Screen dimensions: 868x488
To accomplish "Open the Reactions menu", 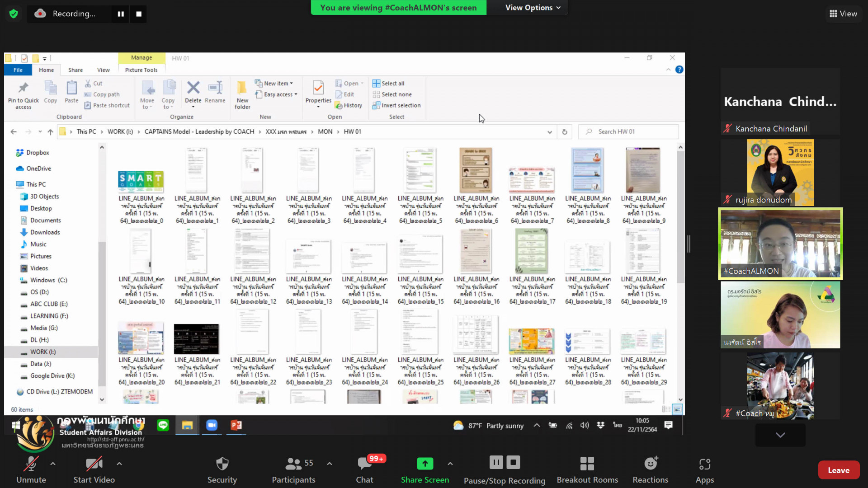I will point(650,469).
